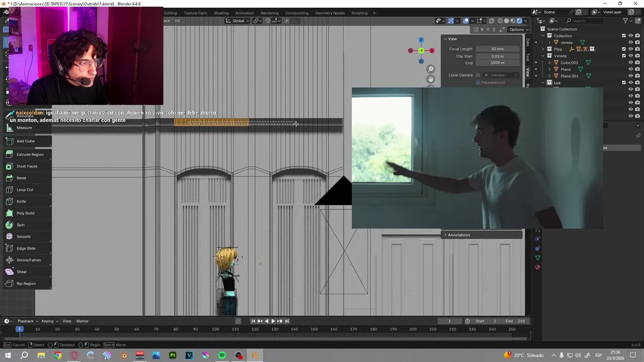Toggle show gizmos button
Screen dimensions: 644x362
click(x=451, y=21)
